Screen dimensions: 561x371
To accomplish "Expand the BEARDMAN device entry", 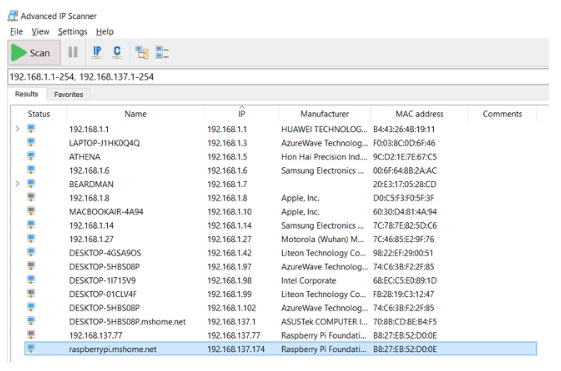I will 17,184.
